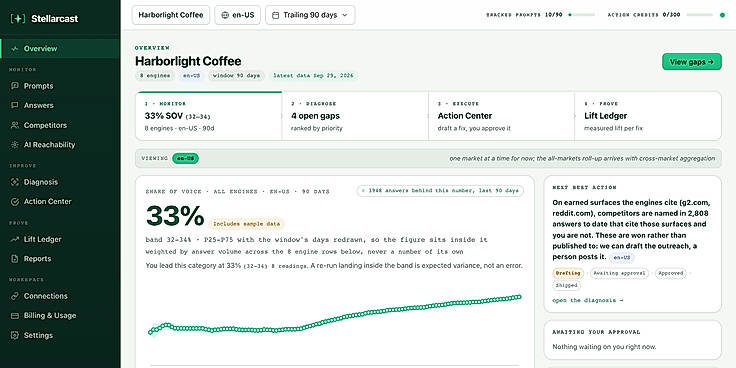Viewport: 736px width, 368px height.
Task: Click the Action Center checkmark icon
Action: tap(15, 202)
